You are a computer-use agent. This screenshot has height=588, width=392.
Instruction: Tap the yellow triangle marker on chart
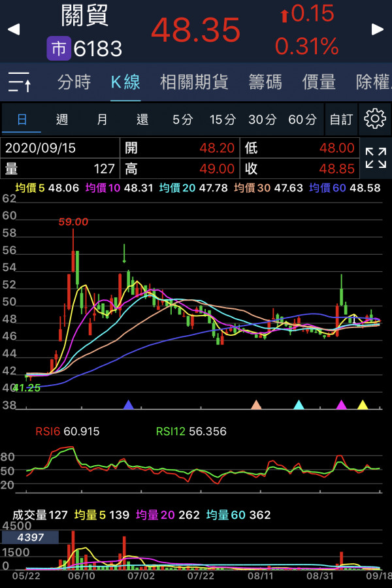363,405
